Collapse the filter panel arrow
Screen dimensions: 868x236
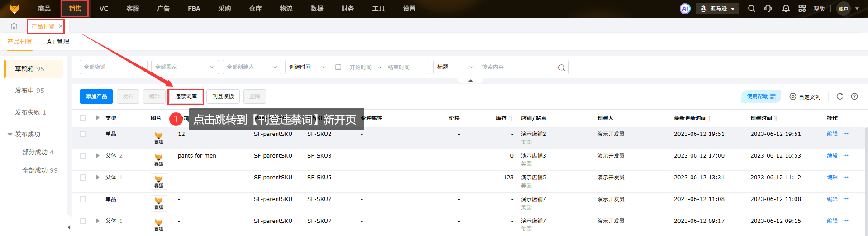[471, 80]
